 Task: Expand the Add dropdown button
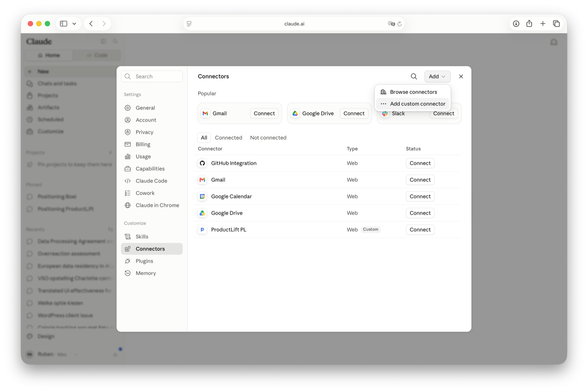(x=437, y=76)
